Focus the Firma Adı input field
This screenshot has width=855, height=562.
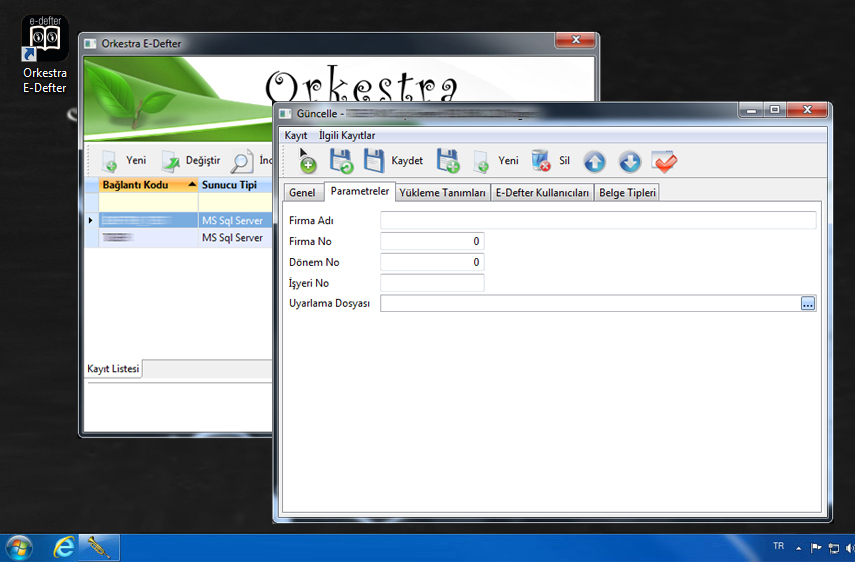pyautogui.click(x=598, y=220)
